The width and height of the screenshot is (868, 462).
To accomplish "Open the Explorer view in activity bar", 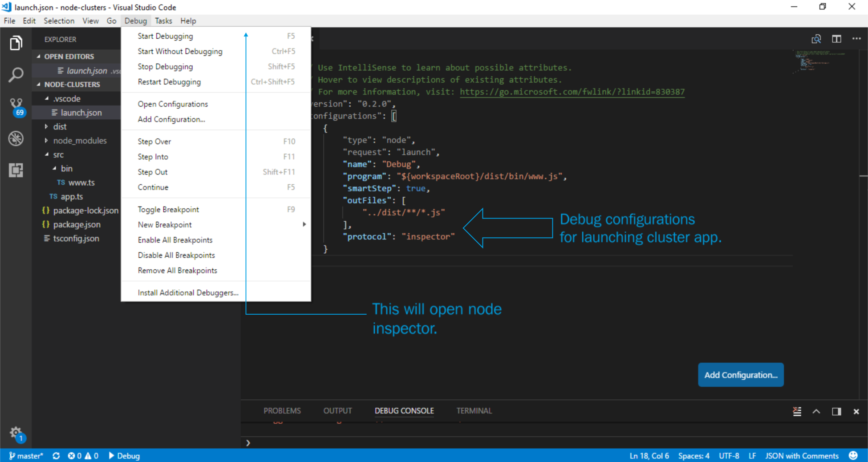I will (x=16, y=43).
